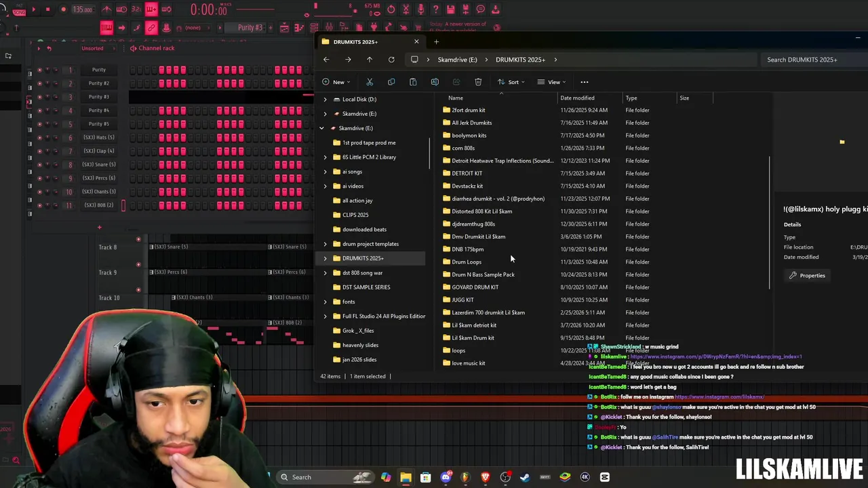
Task: Expand Local Disk (D:) in navigation tree
Action: 325,100
